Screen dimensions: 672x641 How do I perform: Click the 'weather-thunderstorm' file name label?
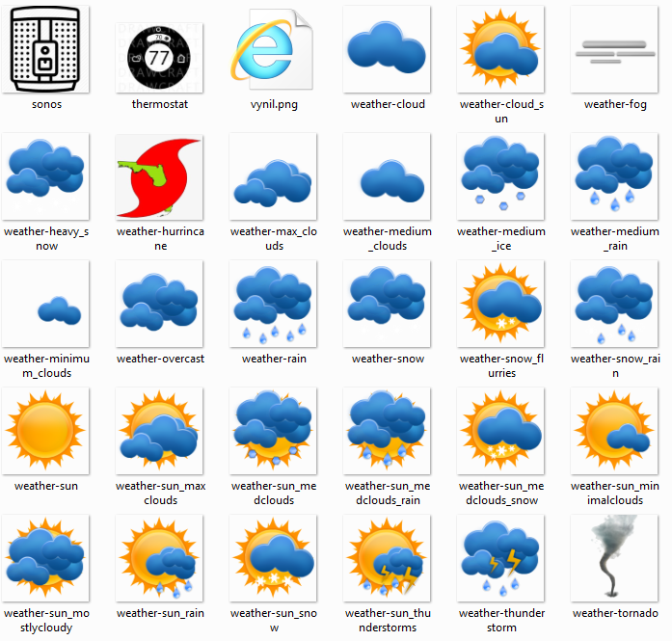click(x=501, y=621)
